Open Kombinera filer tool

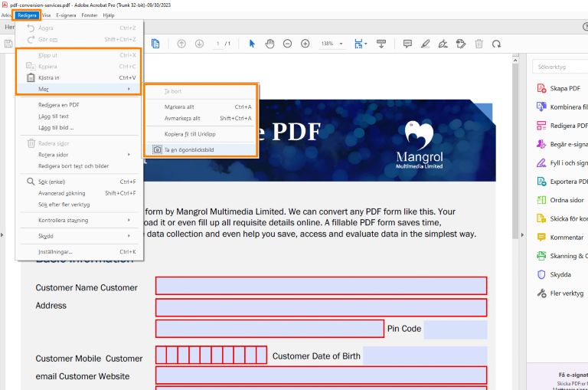(562, 107)
